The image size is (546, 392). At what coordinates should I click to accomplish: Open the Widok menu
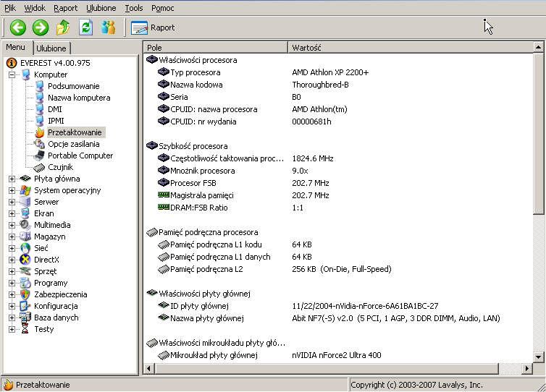click(35, 8)
